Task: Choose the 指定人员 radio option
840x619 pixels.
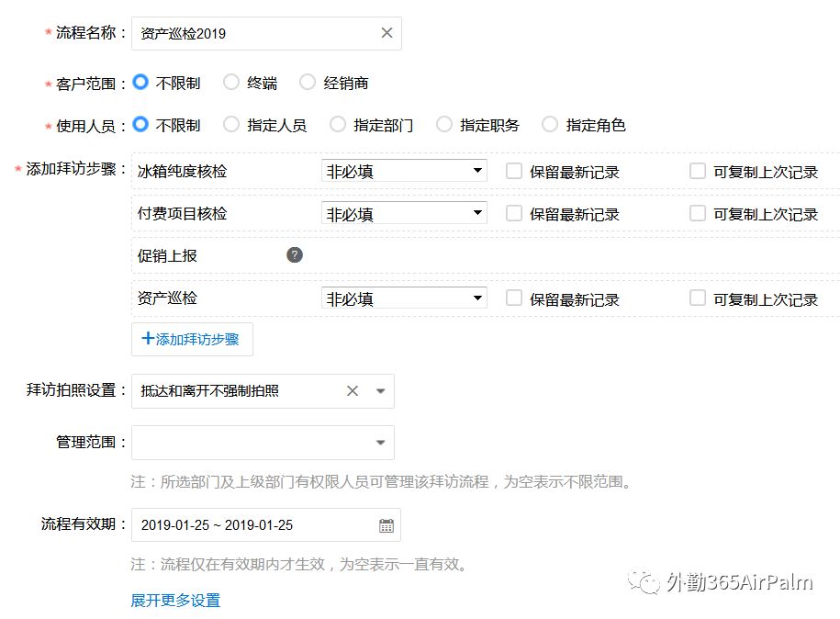Action: point(231,124)
